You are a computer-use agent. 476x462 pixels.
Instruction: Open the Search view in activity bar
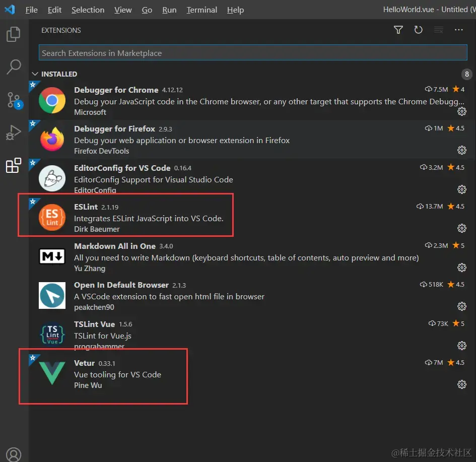tap(14, 67)
